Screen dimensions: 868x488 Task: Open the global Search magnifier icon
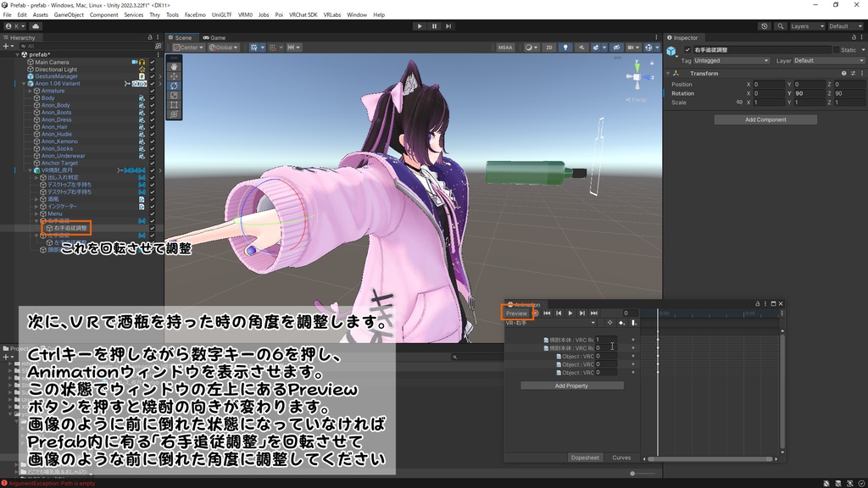coord(781,26)
